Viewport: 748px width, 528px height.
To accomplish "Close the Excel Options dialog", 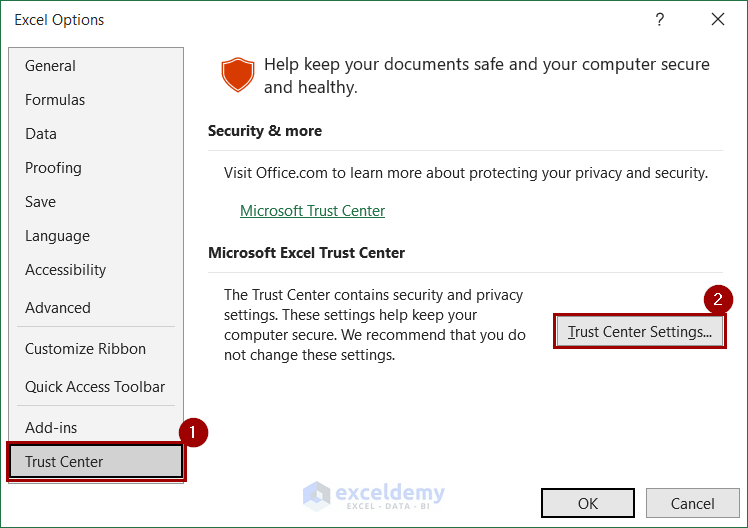I will click(x=717, y=20).
